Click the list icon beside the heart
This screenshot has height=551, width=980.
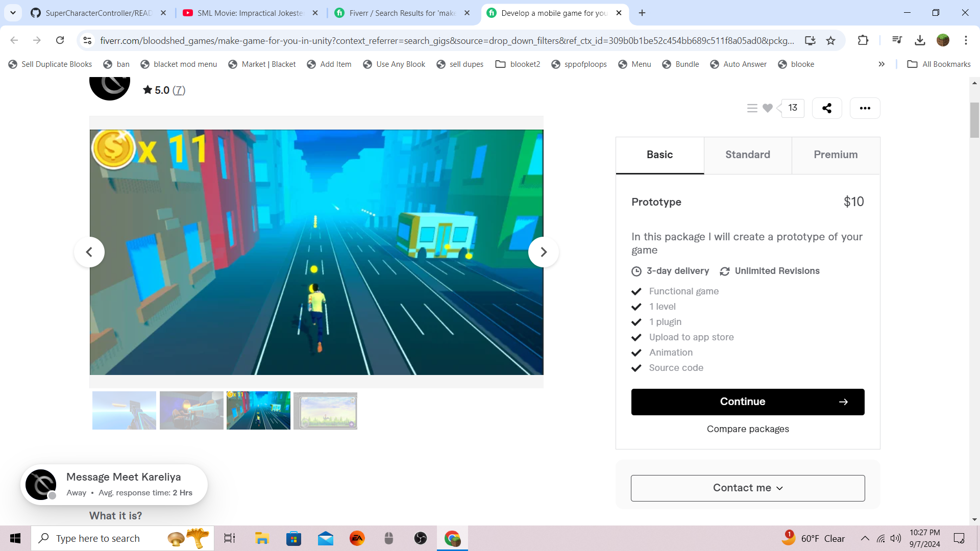(752, 108)
